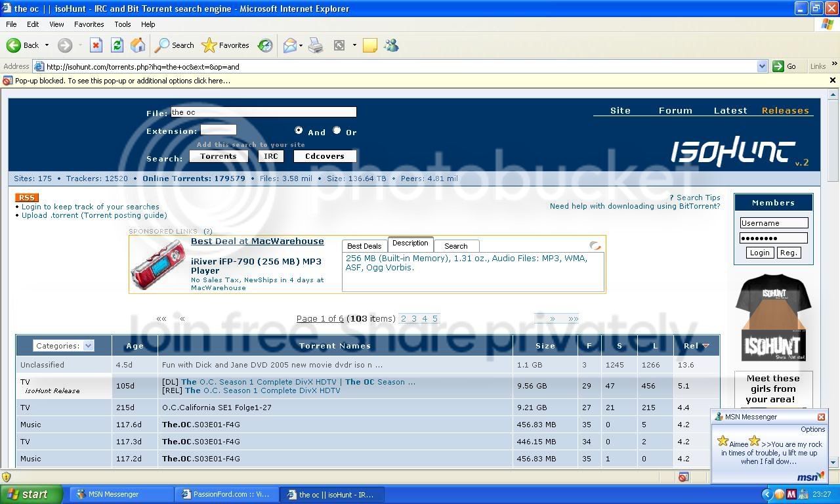This screenshot has width=840, height=504.
Task: Sort by Rel column with the red arrow
Action: (x=706, y=346)
